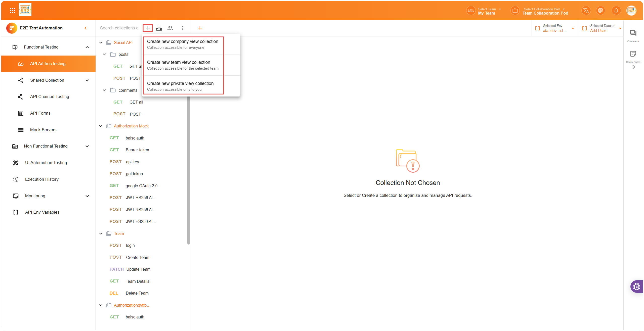Select the Bearer token GET request
Image resolution: width=644 pixels, height=331 pixels.
[x=137, y=150]
